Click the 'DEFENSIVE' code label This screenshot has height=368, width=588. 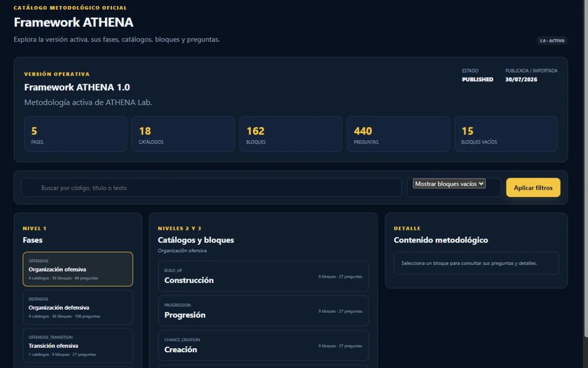(x=38, y=299)
